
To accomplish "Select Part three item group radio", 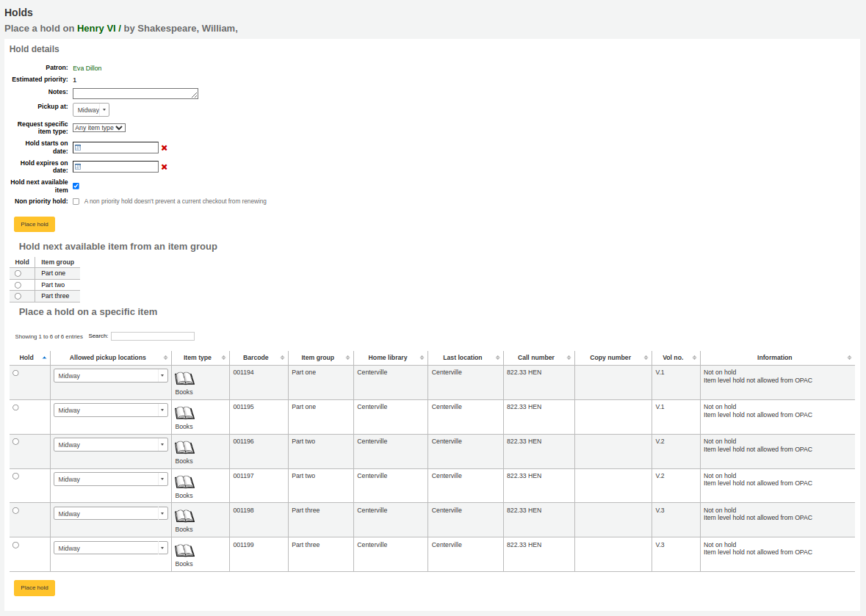I will (x=18, y=297).
